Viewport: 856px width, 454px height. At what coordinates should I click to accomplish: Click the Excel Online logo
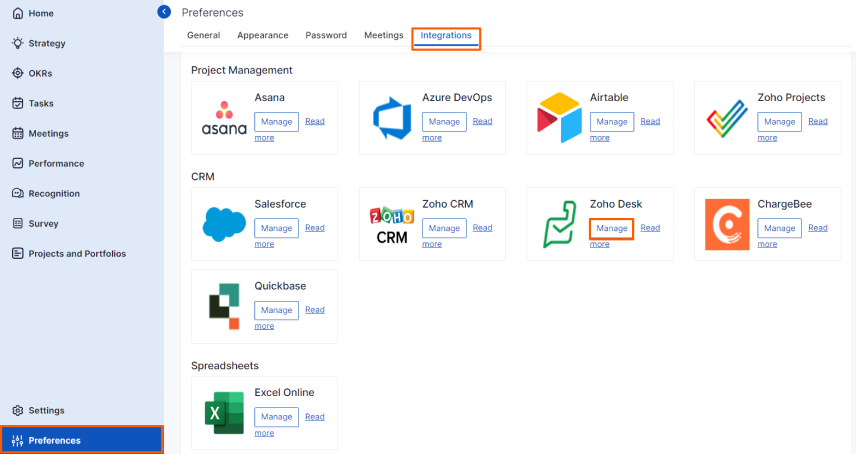(224, 413)
